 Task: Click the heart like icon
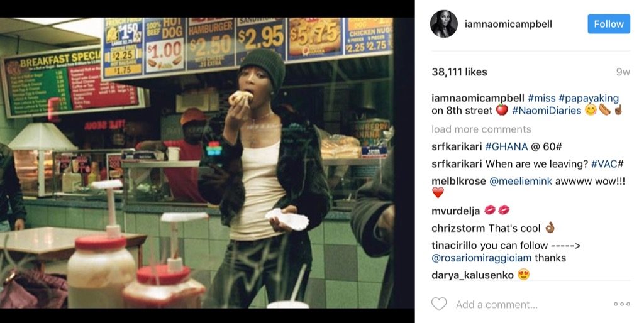(438, 304)
